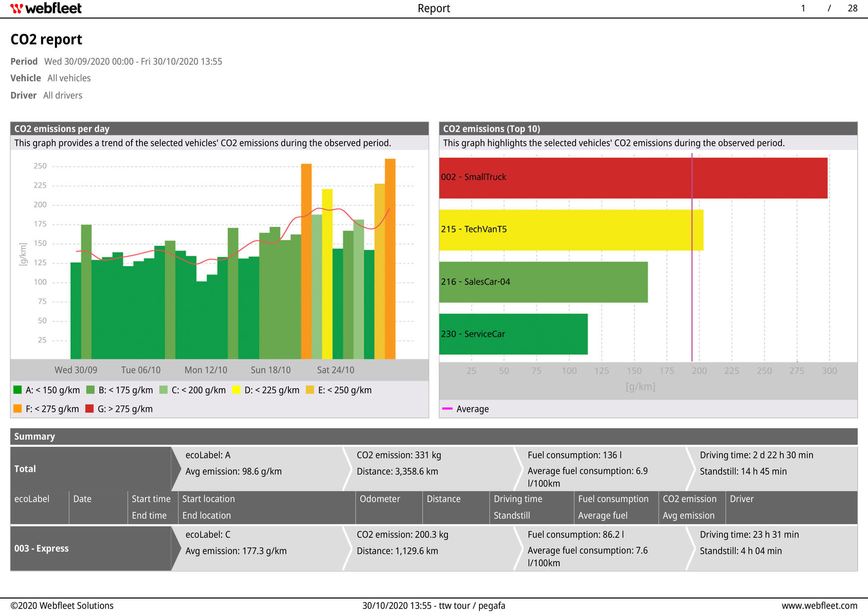Select the green A: < 150 g/km legend icon
868x614 pixels.
pyautogui.click(x=18, y=390)
